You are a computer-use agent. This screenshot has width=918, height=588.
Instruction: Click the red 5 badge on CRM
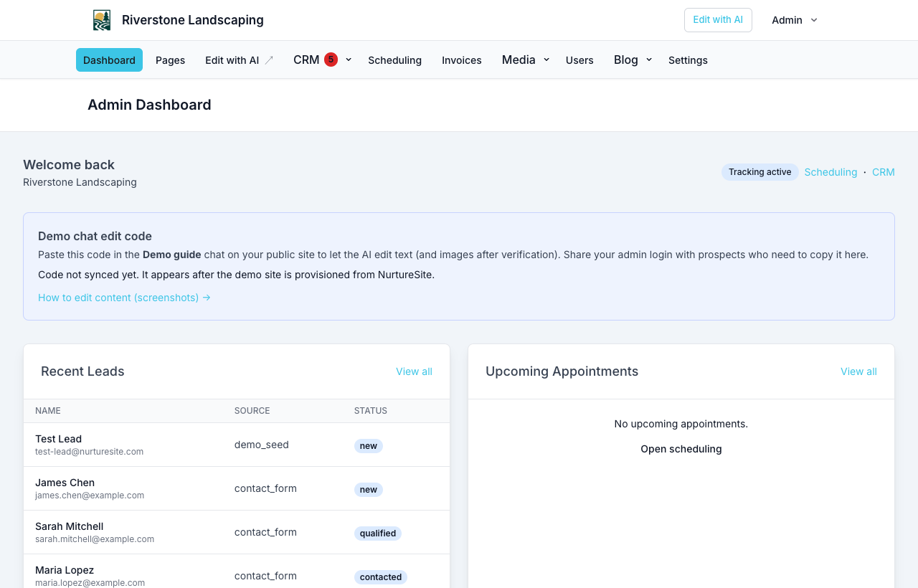331,60
